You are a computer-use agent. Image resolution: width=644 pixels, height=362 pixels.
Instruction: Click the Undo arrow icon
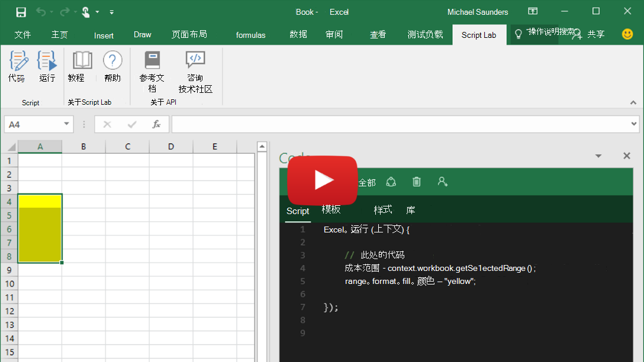coord(41,12)
